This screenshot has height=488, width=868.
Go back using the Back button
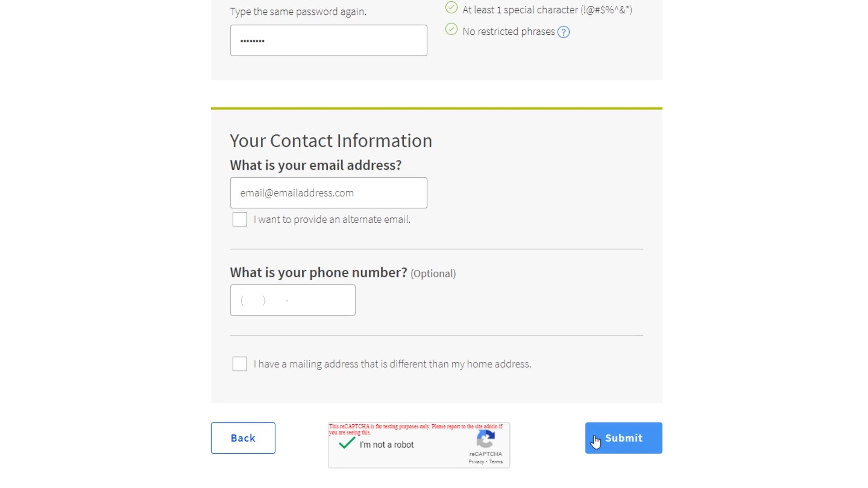click(x=243, y=438)
